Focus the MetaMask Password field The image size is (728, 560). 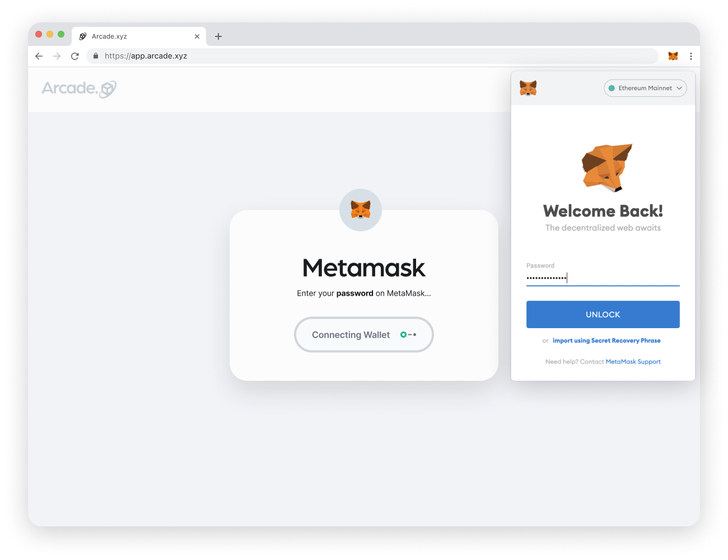click(x=603, y=278)
